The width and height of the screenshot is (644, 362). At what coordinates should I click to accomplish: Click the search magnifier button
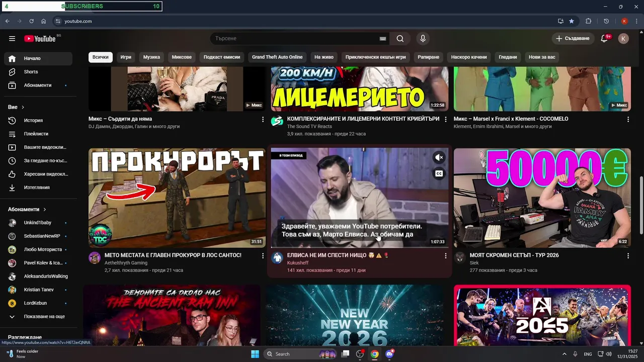pyautogui.click(x=400, y=39)
